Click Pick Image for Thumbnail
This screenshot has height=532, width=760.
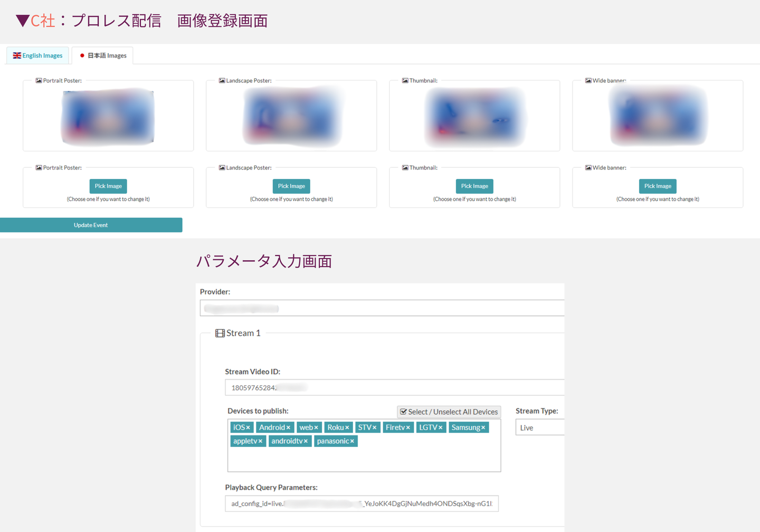[x=474, y=186]
